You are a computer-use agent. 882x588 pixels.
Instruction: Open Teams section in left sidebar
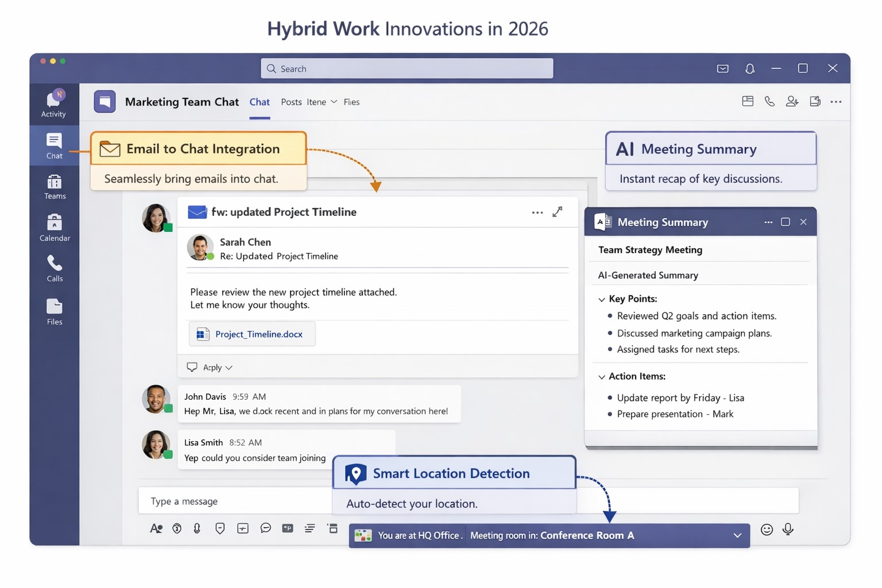coord(55,187)
